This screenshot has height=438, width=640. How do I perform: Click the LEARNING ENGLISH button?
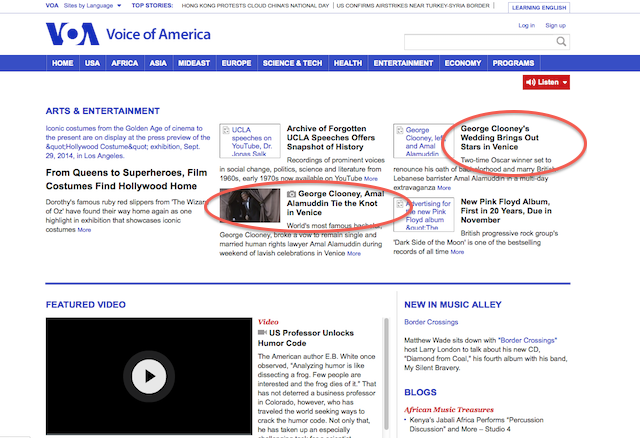539,8
